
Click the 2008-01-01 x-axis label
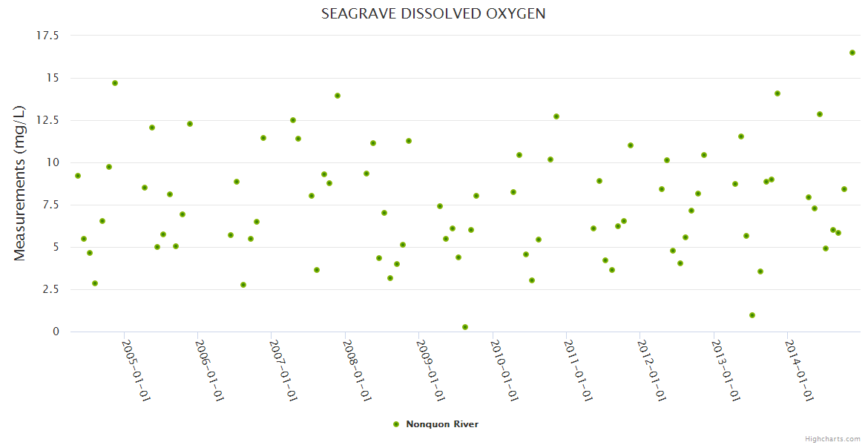tap(356, 371)
